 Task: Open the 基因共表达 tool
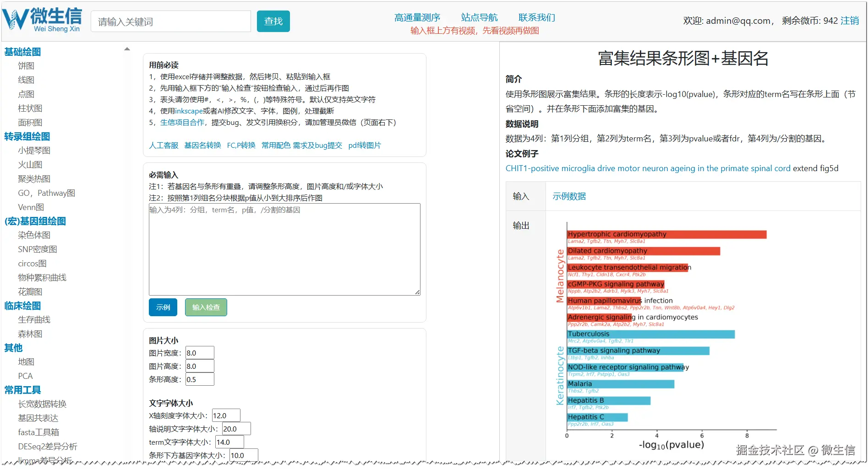38,418
